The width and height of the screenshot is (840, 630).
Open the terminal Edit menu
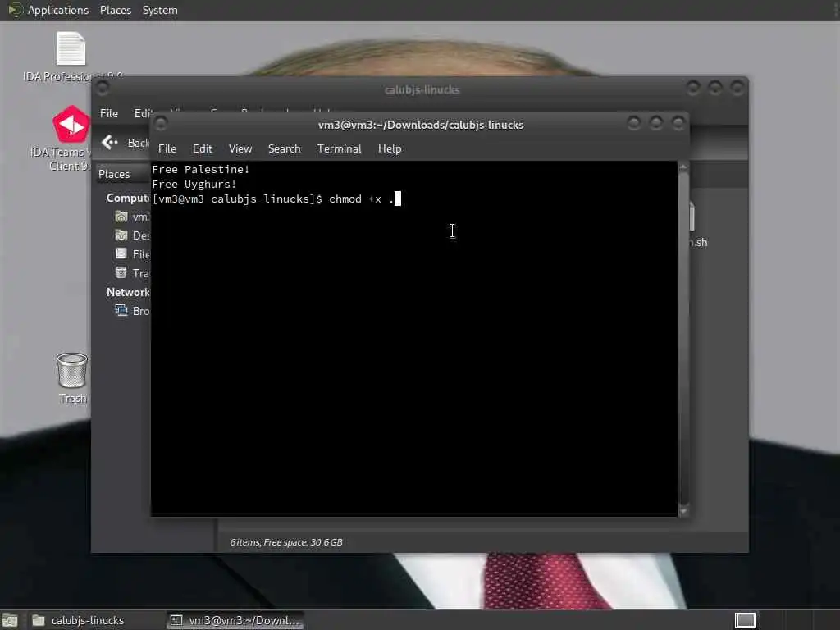[202, 148]
